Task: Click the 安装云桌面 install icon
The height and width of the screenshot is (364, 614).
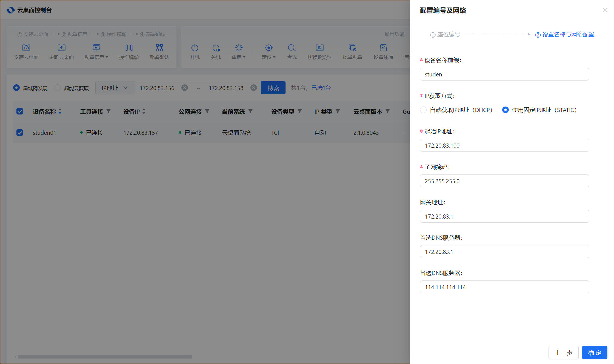Action: (26, 48)
